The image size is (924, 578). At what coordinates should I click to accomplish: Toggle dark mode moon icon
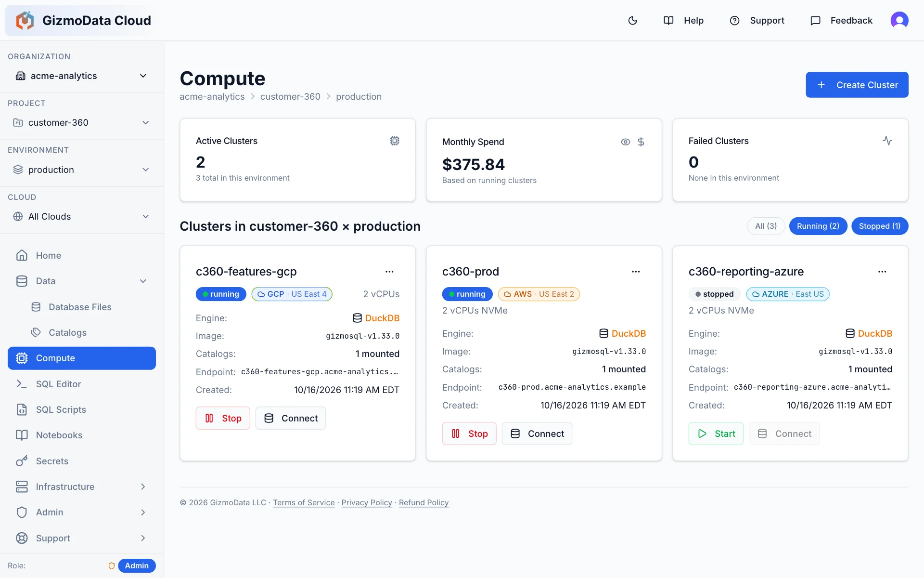pos(632,20)
